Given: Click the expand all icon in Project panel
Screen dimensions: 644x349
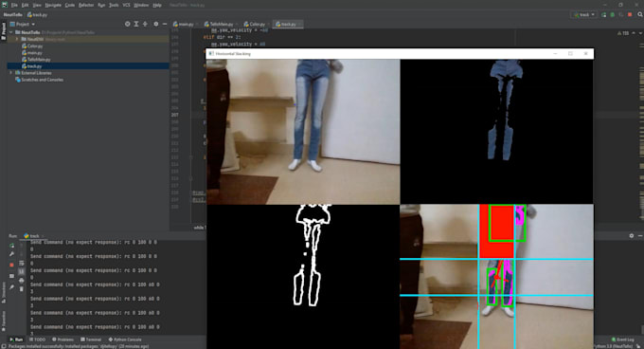Looking at the screenshot, I should [x=136, y=25].
